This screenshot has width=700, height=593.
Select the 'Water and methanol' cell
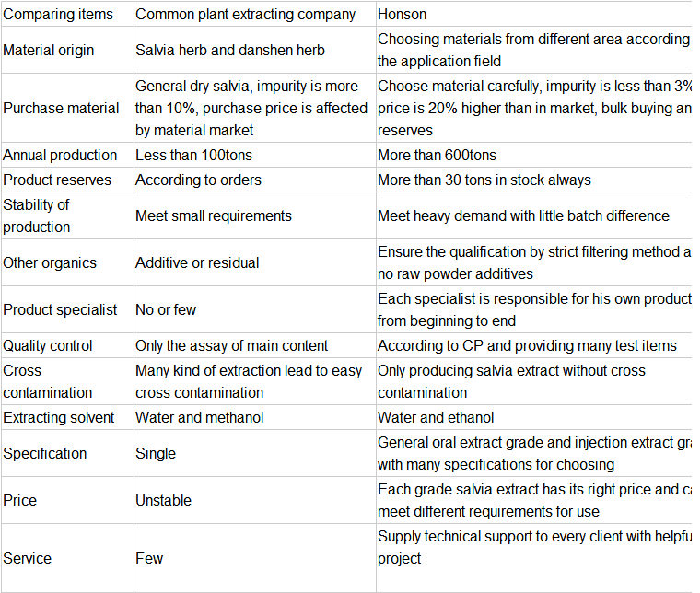coord(199,417)
